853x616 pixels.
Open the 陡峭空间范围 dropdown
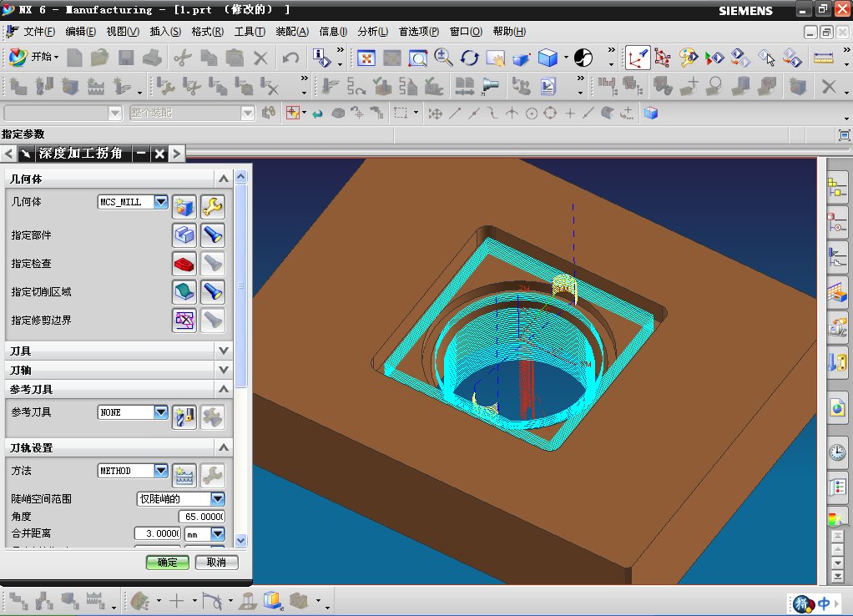pyautogui.click(x=218, y=498)
